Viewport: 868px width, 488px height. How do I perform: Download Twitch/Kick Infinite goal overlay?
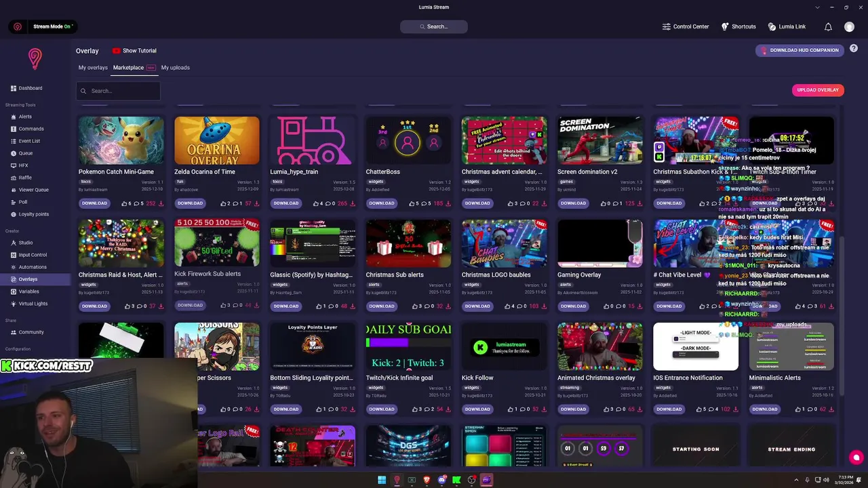tap(381, 409)
